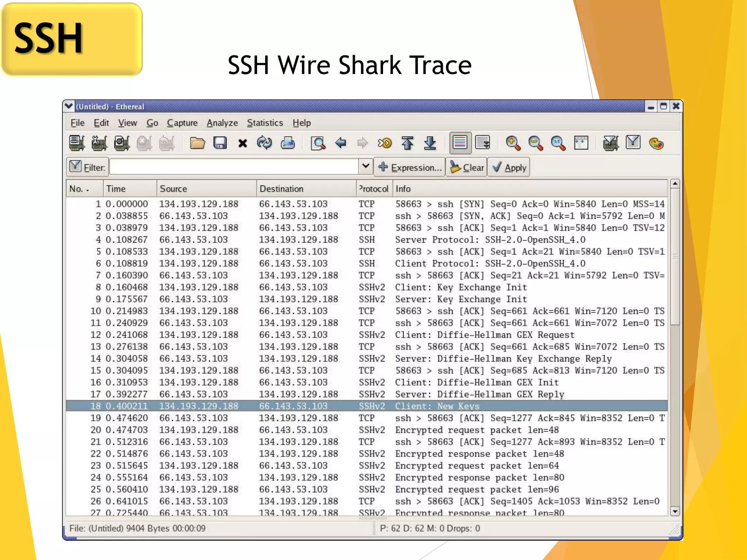The height and width of the screenshot is (560, 747).
Task: Click the capture options toolbar icon
Action: pyautogui.click(x=99, y=143)
